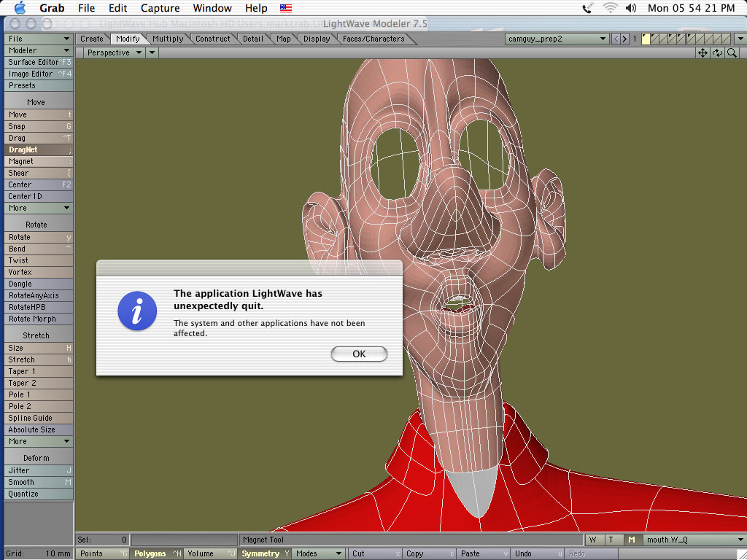
Task: Open the Window menu in menu bar
Action: point(212,8)
